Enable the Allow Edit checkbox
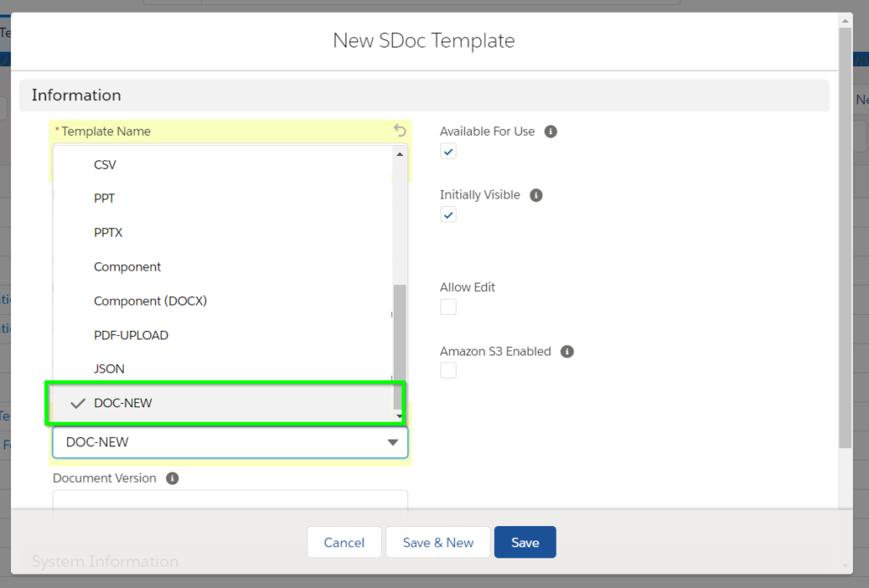 click(x=447, y=306)
